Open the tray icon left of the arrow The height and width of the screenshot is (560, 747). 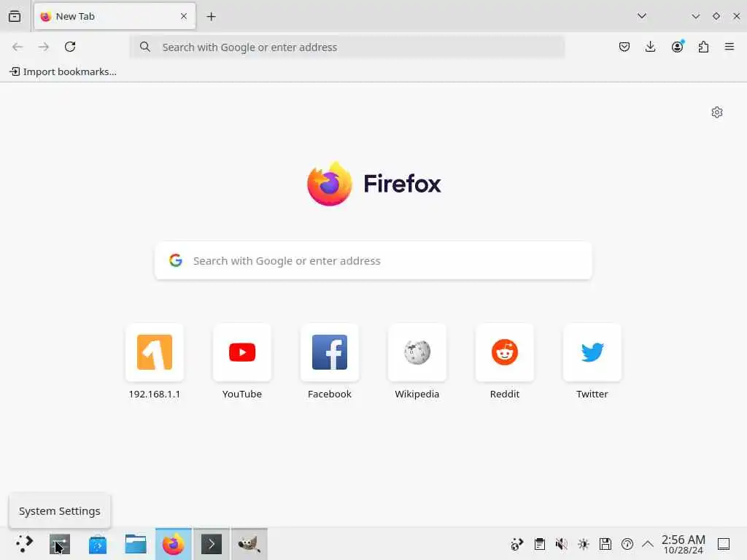click(627, 544)
